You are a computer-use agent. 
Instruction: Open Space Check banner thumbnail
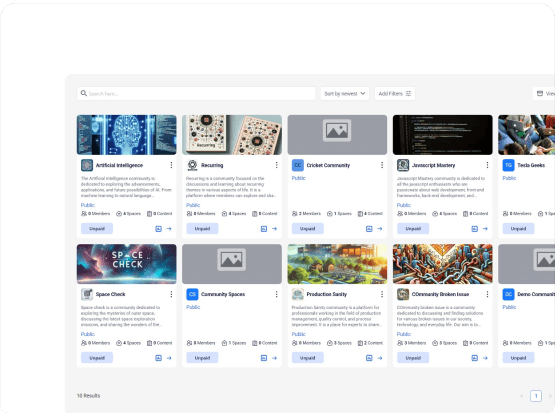point(127,264)
